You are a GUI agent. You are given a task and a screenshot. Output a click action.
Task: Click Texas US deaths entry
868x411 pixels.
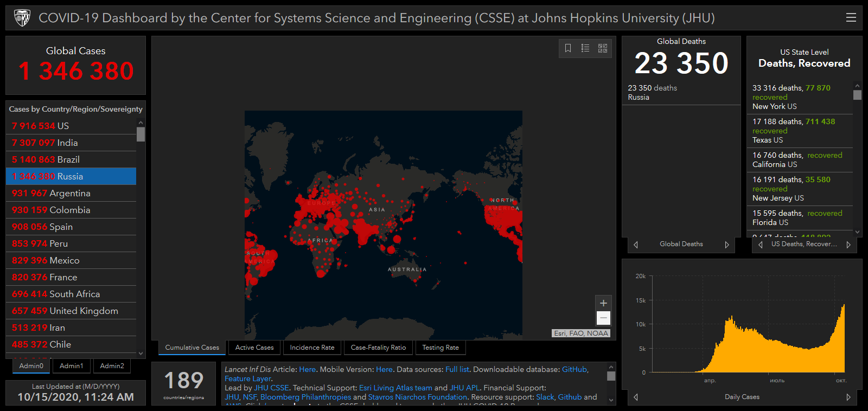(x=800, y=131)
